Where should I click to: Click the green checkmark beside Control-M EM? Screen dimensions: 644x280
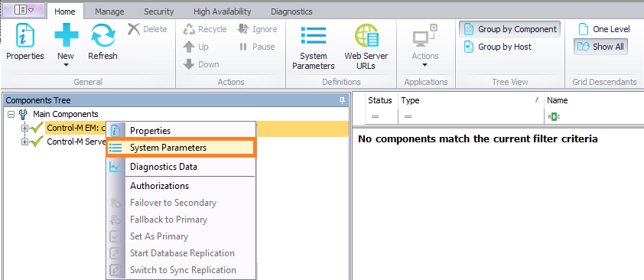pos(37,128)
